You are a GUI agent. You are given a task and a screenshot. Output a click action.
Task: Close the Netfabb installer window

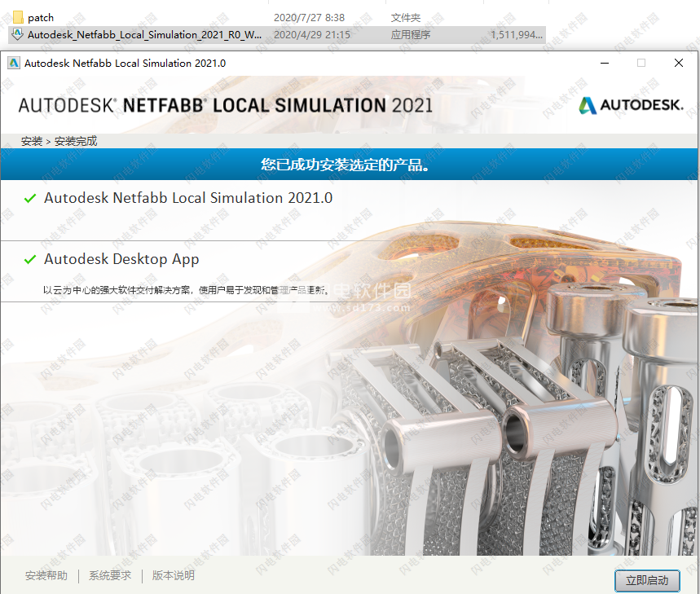(x=679, y=63)
